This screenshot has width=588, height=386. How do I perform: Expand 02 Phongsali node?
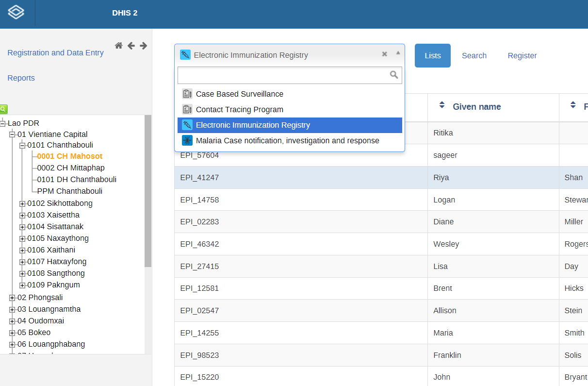click(12, 298)
